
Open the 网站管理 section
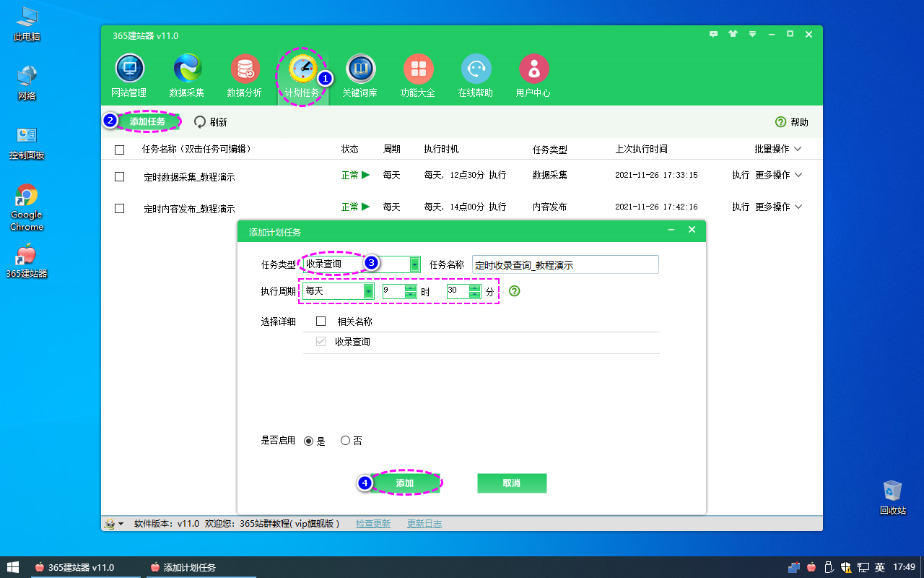[x=129, y=76]
